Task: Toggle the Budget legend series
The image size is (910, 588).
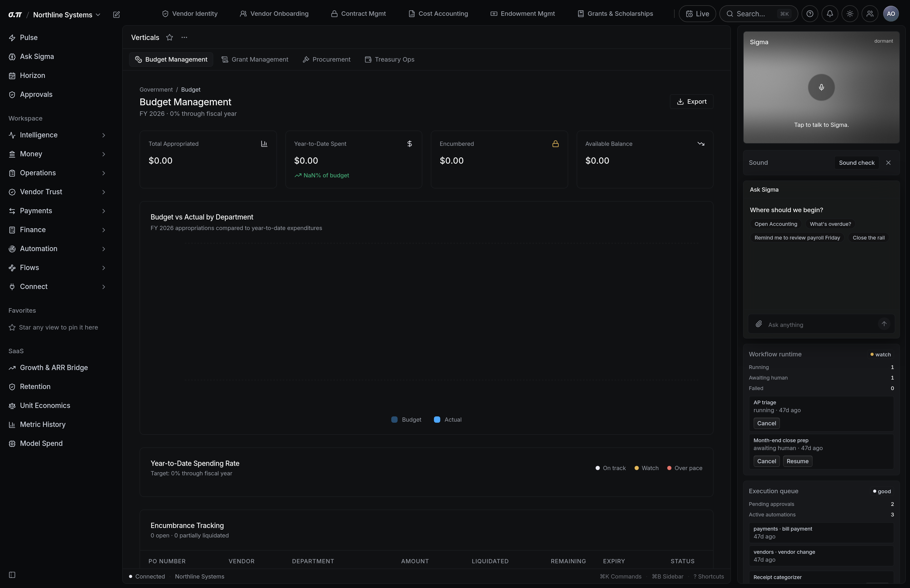Action: pyautogui.click(x=406, y=420)
